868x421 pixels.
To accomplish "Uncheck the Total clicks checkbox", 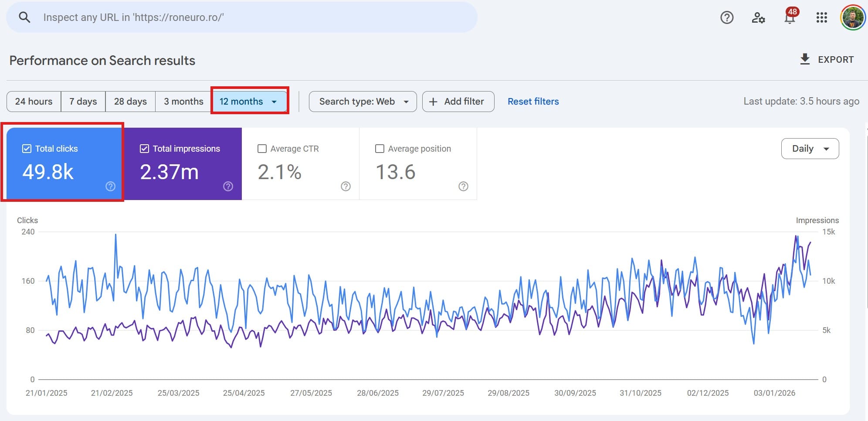I will (x=27, y=149).
